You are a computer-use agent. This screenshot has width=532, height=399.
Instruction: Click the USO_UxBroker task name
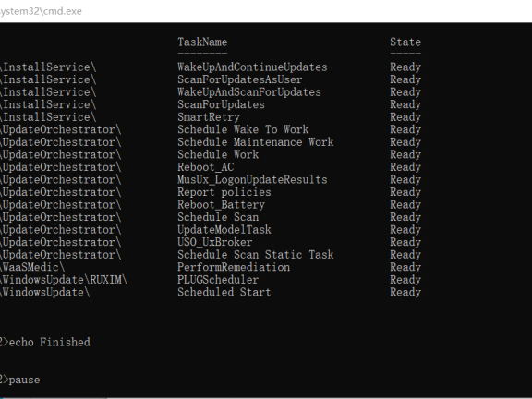pos(215,242)
